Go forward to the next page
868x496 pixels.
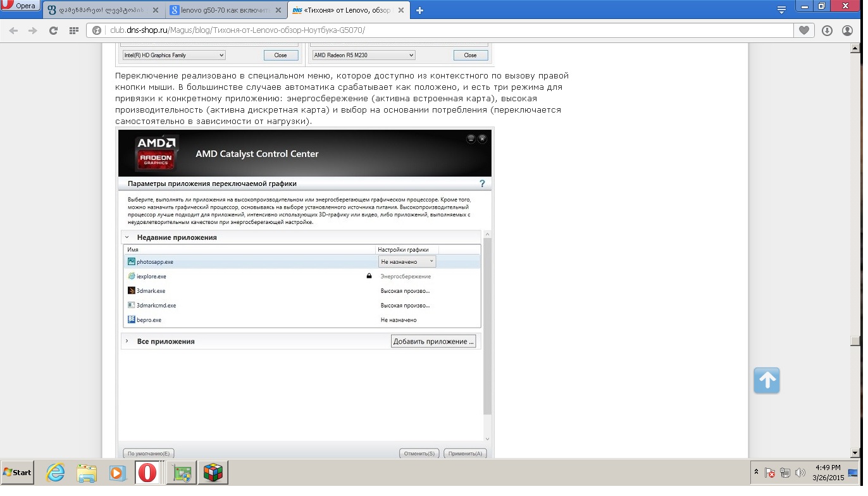pos(33,30)
